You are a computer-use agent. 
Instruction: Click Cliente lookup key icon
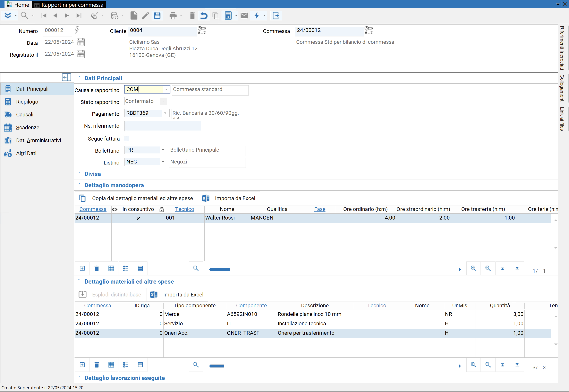(x=202, y=30)
